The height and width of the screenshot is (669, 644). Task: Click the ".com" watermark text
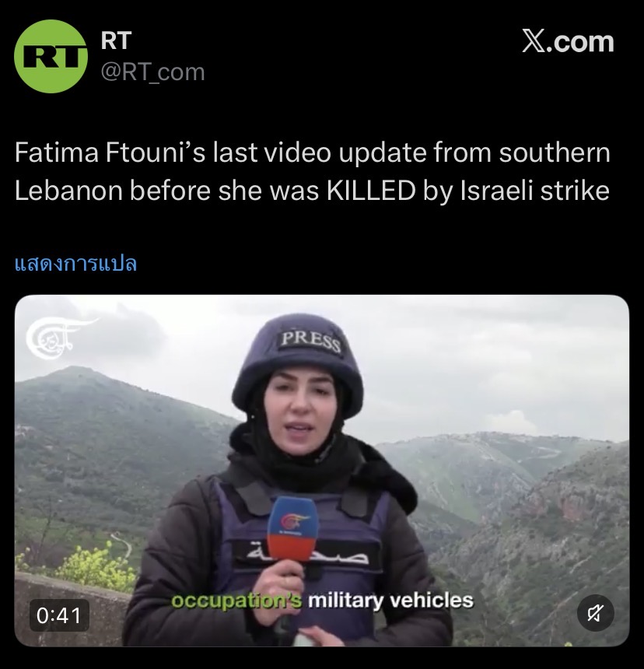[x=580, y=42]
